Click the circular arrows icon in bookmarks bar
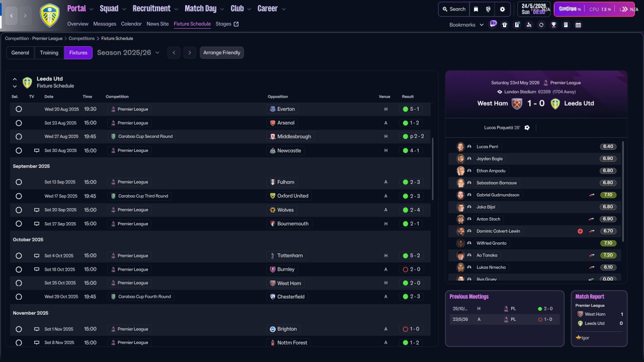 [x=541, y=25]
